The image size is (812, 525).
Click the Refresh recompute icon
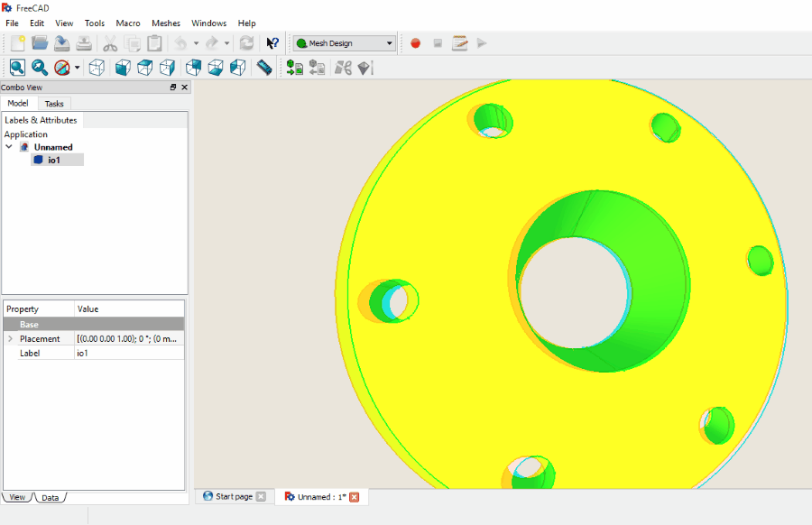click(x=246, y=43)
